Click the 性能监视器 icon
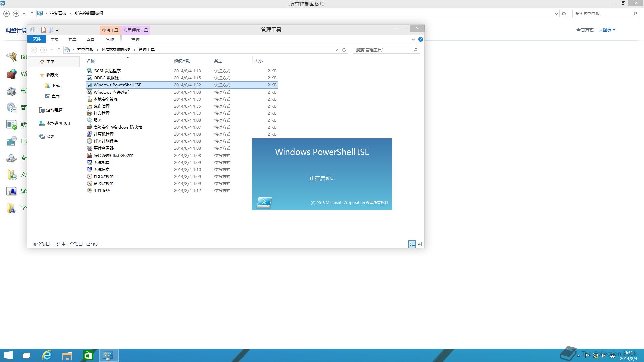Viewport: 644px width, 362px height. tap(89, 177)
